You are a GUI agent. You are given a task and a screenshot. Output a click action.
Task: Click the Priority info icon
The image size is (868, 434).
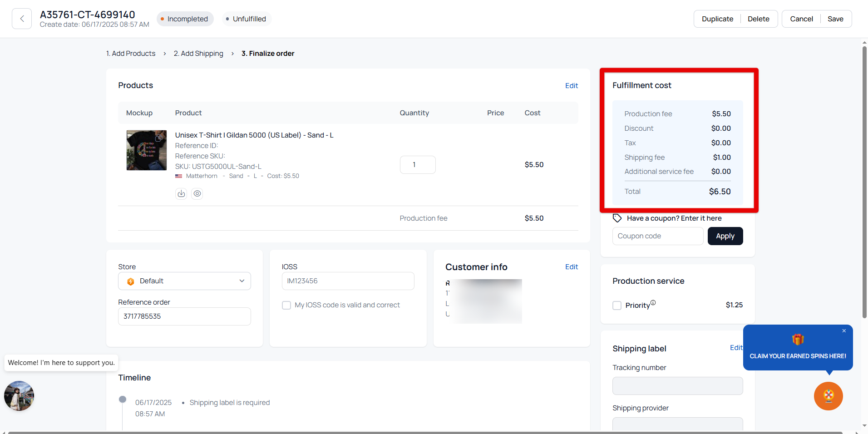pos(653,303)
